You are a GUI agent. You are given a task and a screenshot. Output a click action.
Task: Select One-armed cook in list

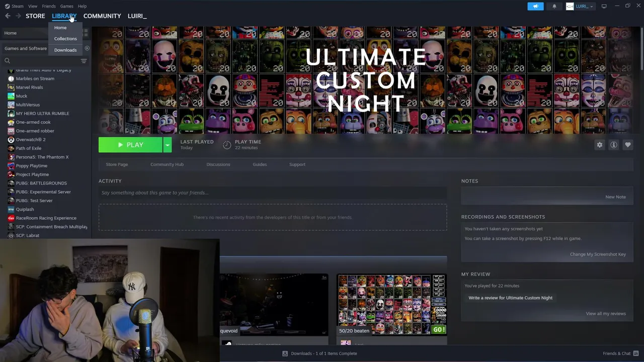click(x=33, y=122)
